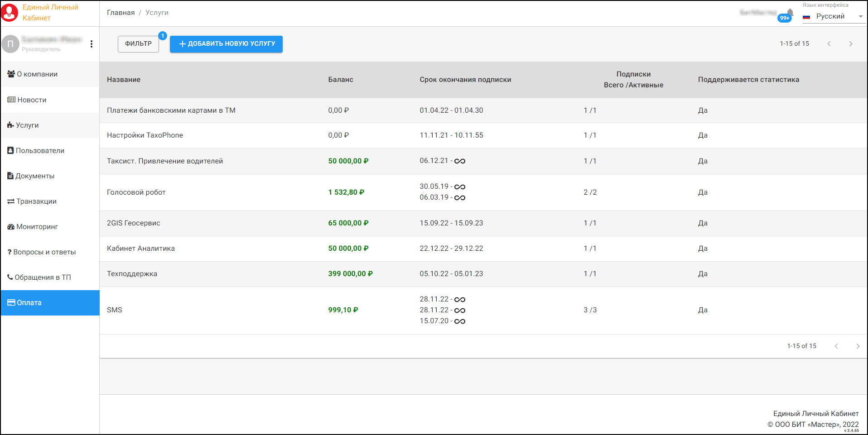Click the Обращения в ТП phone icon
This screenshot has width=868, height=435.
pos(10,277)
